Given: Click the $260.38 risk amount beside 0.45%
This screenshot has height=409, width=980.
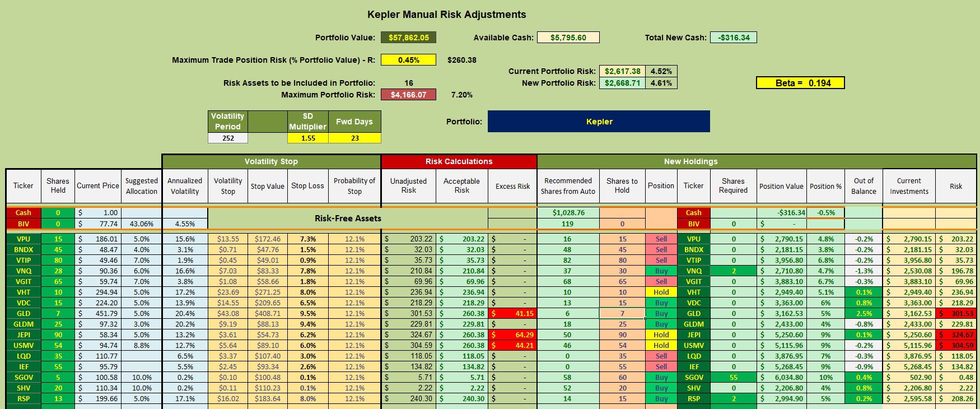Looking at the screenshot, I should (x=462, y=60).
